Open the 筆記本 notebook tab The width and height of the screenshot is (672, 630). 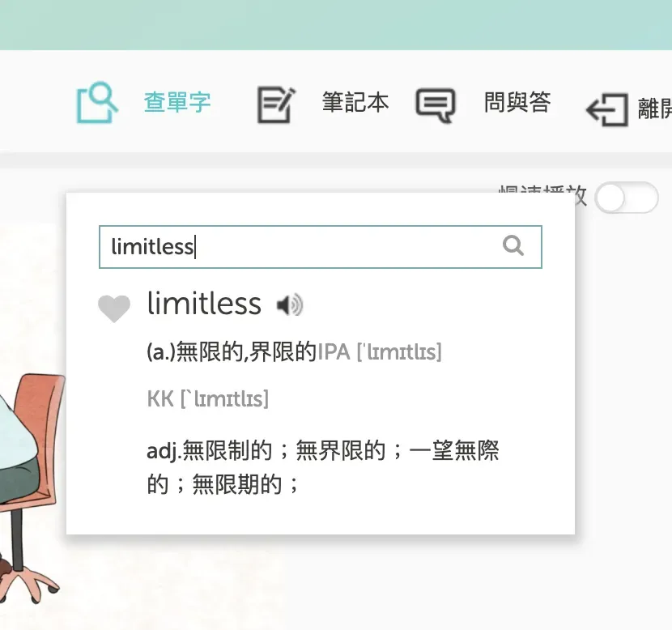[x=355, y=102]
